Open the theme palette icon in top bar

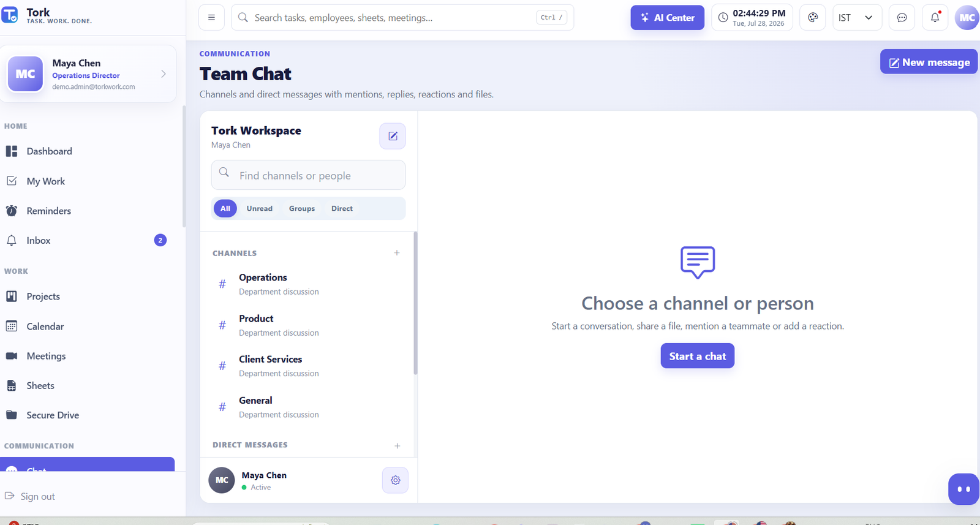(x=813, y=18)
